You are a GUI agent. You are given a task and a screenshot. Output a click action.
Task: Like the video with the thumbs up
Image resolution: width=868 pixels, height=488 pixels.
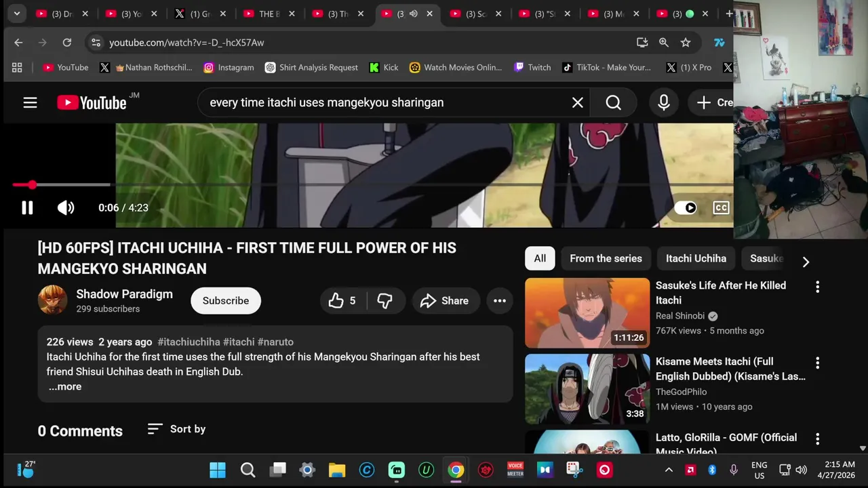click(x=344, y=301)
